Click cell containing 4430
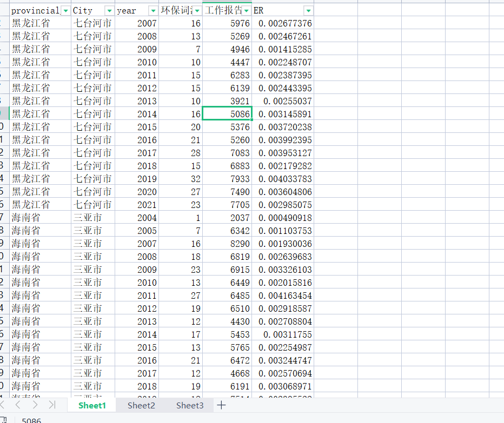The height and width of the screenshot is (423, 504). coord(227,321)
